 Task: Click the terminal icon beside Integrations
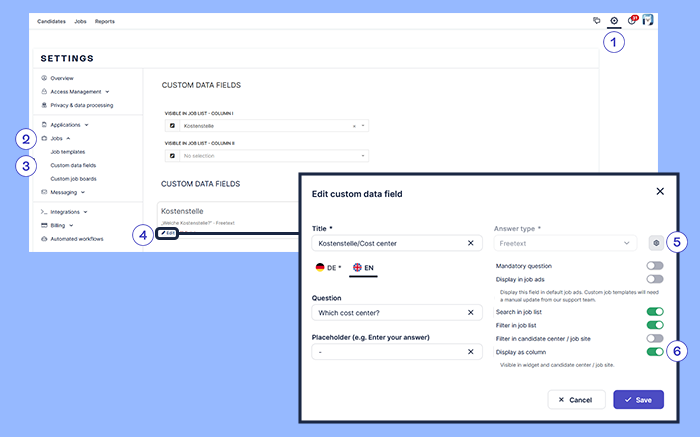pos(44,212)
